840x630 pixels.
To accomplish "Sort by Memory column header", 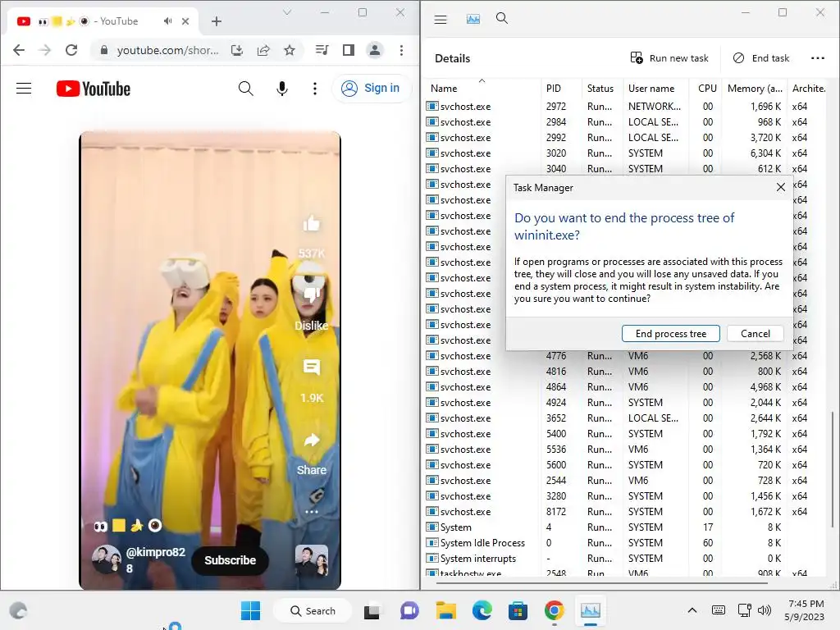I will click(x=755, y=89).
